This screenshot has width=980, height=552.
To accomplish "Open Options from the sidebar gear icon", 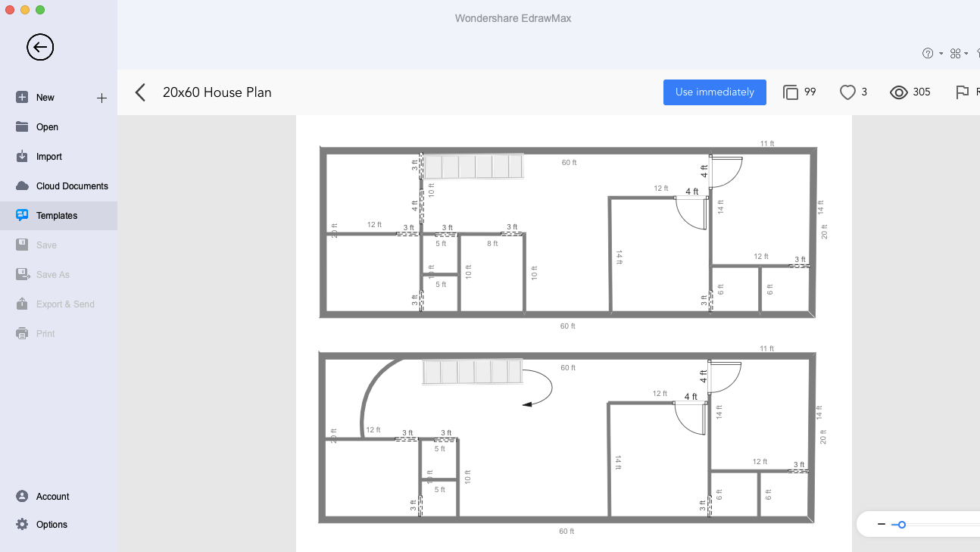I will click(x=21, y=524).
